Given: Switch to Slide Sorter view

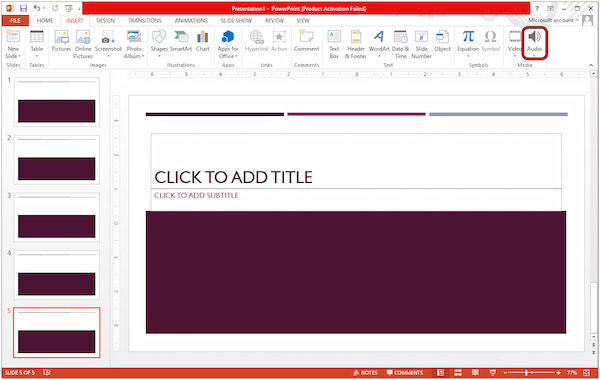Looking at the screenshot, I should point(458,373).
